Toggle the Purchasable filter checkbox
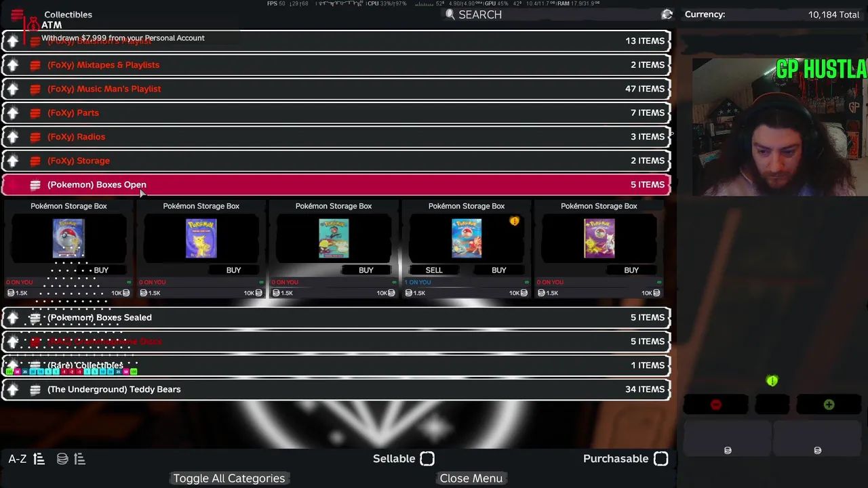The height and width of the screenshot is (488, 868). [660, 459]
